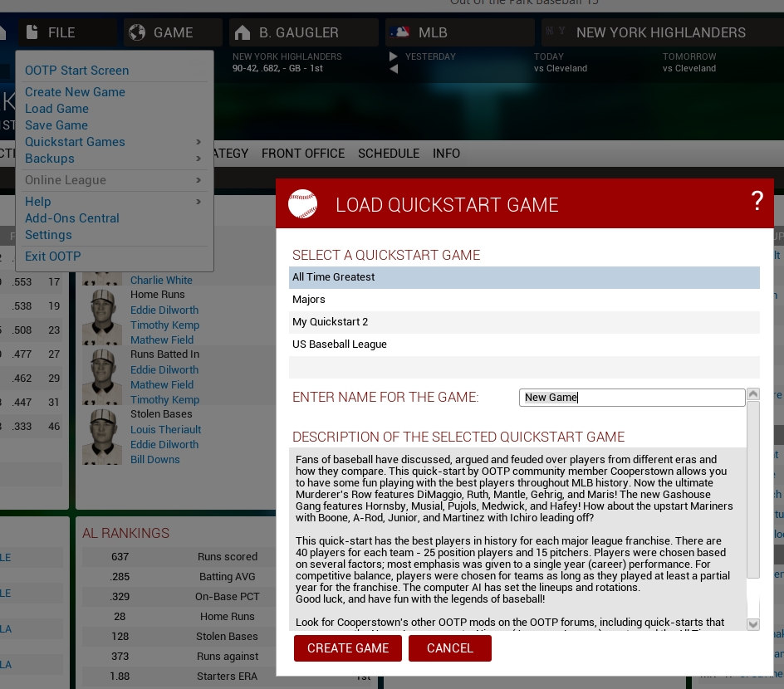Choose Exit OOTP menu entry
Image resolution: width=784 pixels, height=689 pixels.
tap(53, 257)
